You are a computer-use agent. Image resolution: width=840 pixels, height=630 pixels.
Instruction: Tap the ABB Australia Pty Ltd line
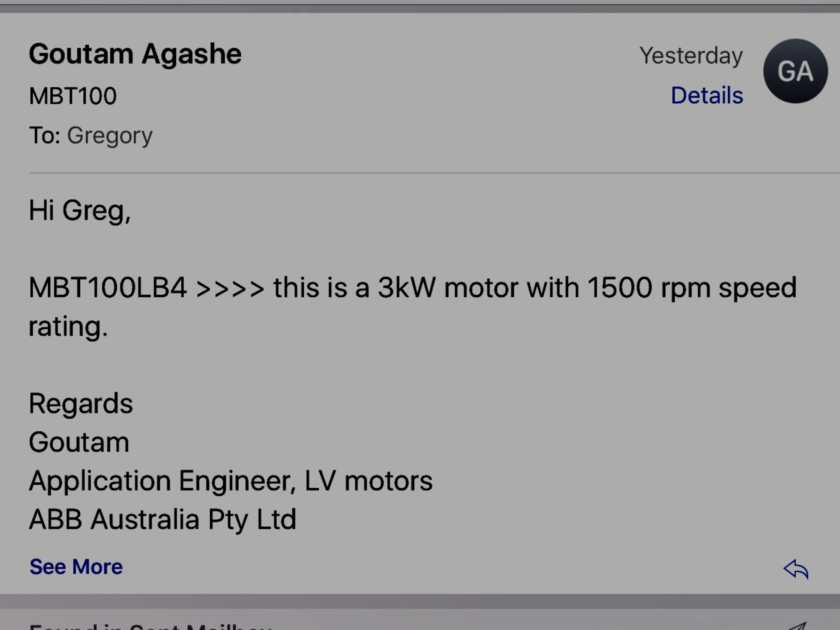(162, 520)
